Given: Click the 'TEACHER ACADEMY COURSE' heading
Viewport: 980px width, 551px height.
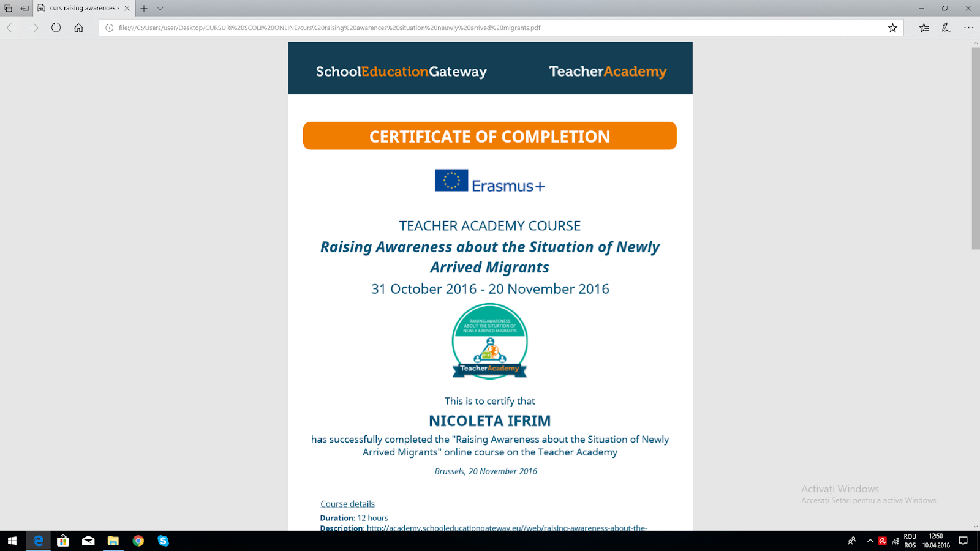Looking at the screenshot, I should coord(490,226).
